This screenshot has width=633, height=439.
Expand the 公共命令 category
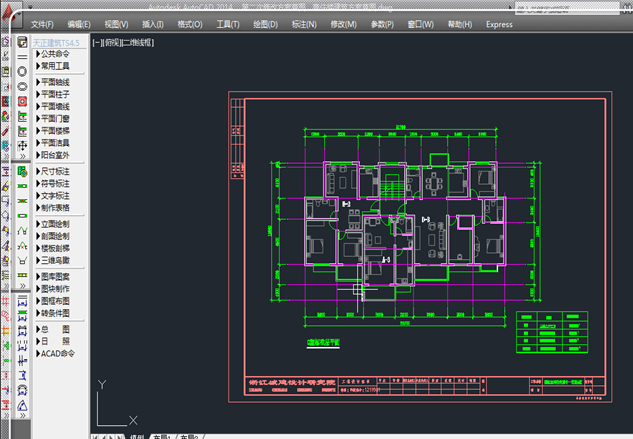tap(53, 54)
